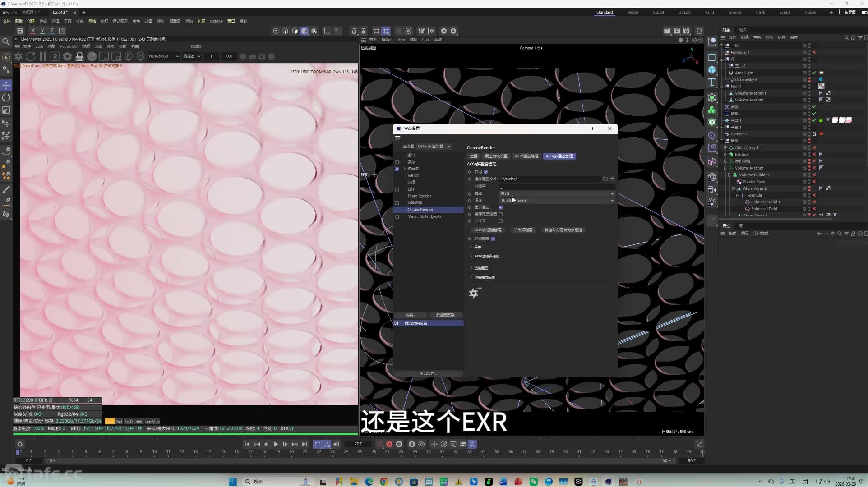The height and width of the screenshot is (487, 868).
Task: Open the PNG format dropdown
Action: point(557,193)
